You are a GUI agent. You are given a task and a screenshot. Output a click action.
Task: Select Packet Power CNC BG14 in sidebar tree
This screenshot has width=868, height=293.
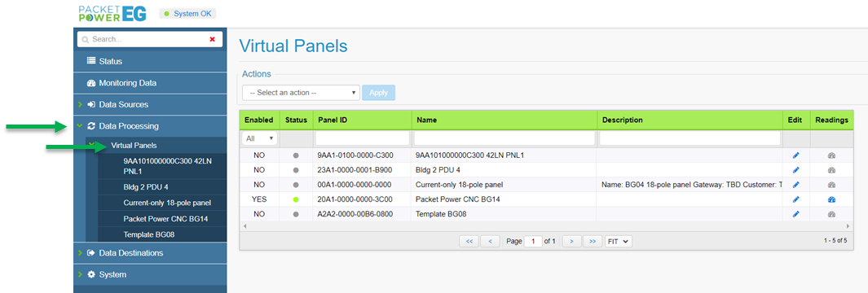click(165, 219)
